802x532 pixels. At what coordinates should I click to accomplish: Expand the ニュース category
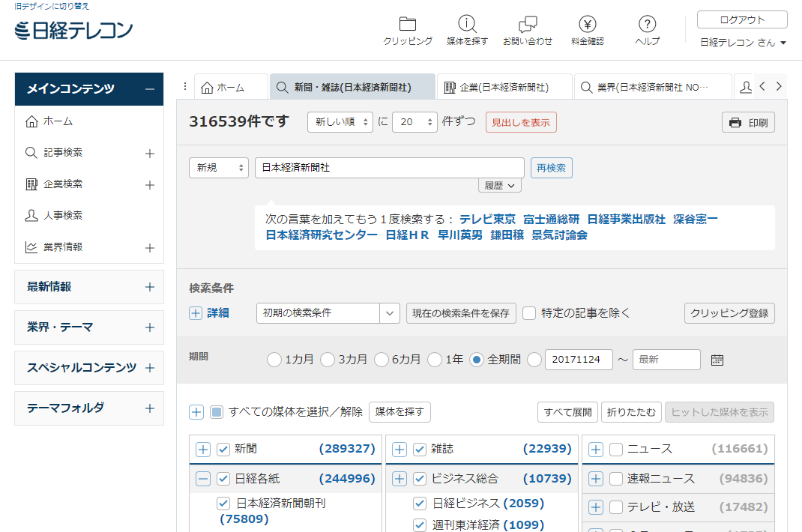596,449
